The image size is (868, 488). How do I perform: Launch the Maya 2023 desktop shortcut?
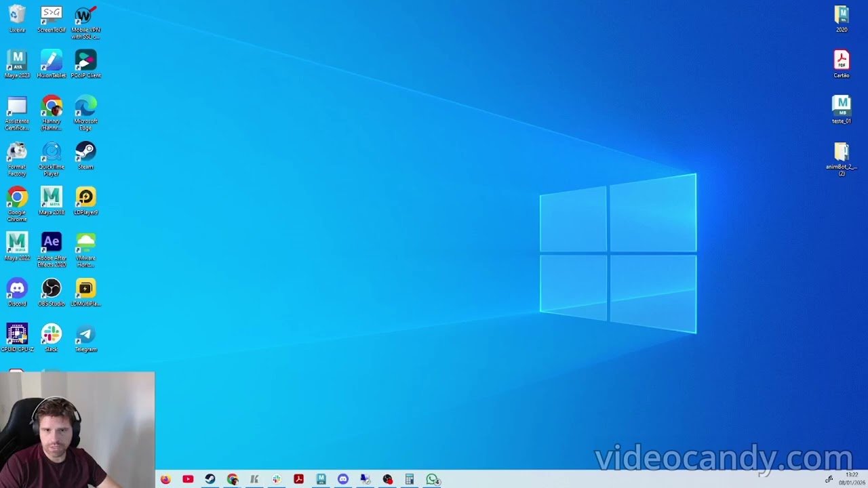coord(17,64)
